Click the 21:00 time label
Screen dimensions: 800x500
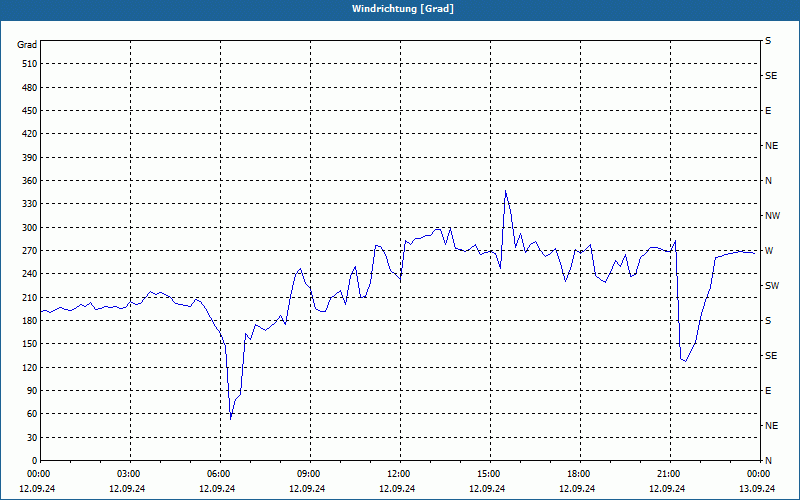coord(668,474)
